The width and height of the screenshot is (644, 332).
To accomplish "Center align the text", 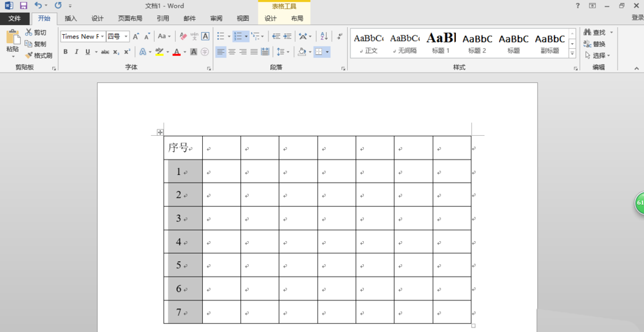I will (x=232, y=52).
